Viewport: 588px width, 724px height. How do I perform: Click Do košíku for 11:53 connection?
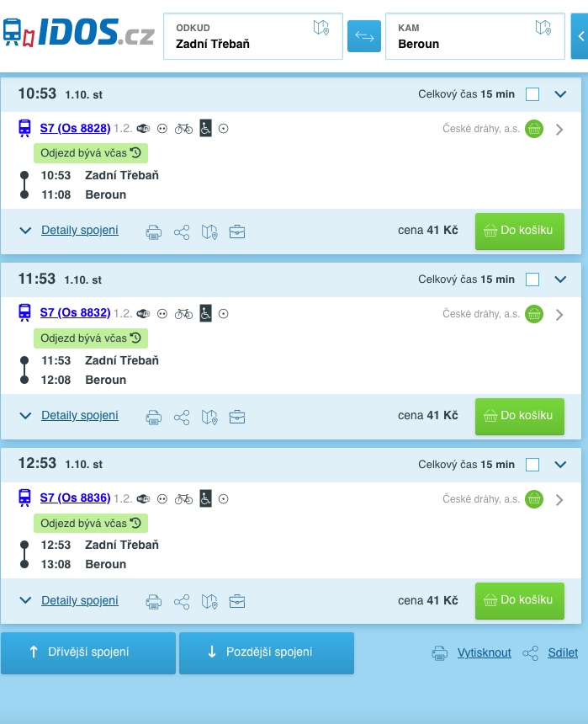519,416
